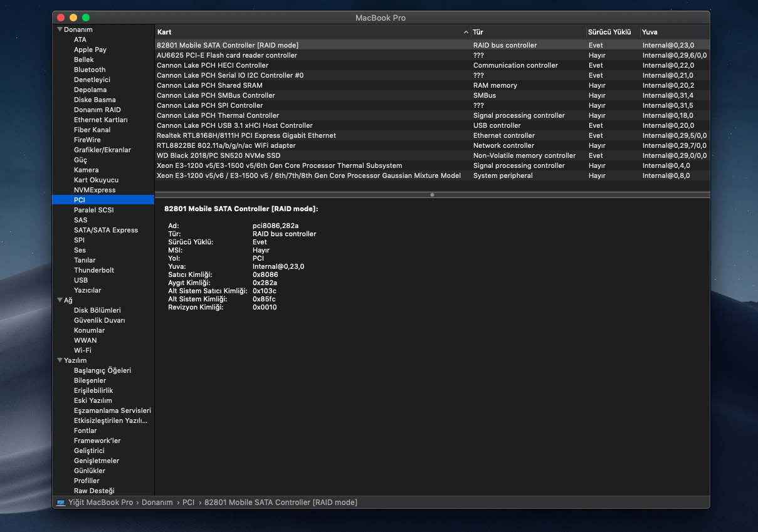Click the highlighted PCI sidebar item
758x532 pixels.
(103, 200)
